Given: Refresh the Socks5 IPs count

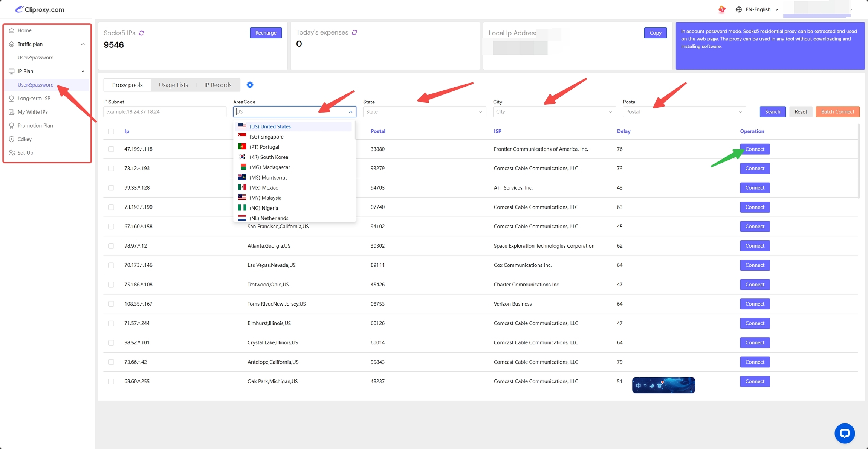Looking at the screenshot, I should click(x=142, y=33).
